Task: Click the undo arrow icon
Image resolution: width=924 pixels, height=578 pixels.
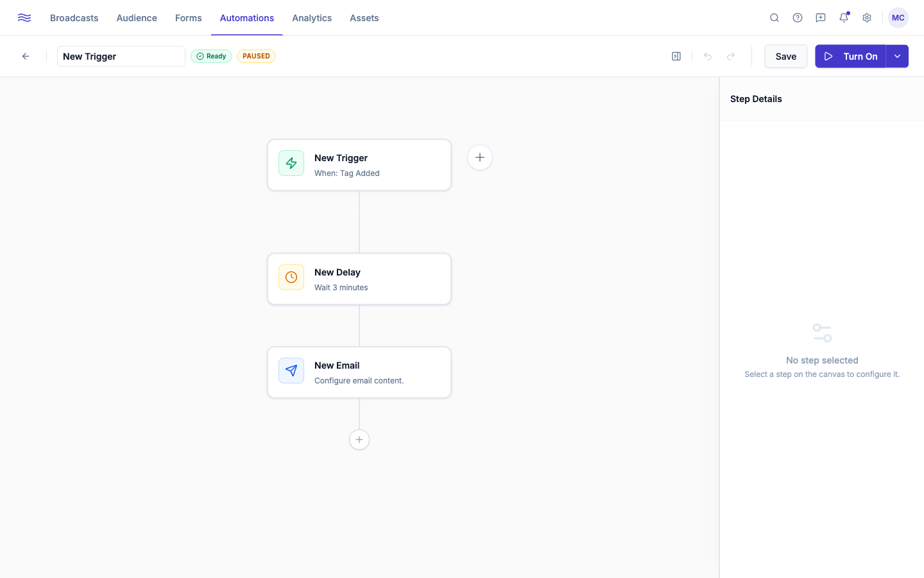Action: [x=708, y=57]
